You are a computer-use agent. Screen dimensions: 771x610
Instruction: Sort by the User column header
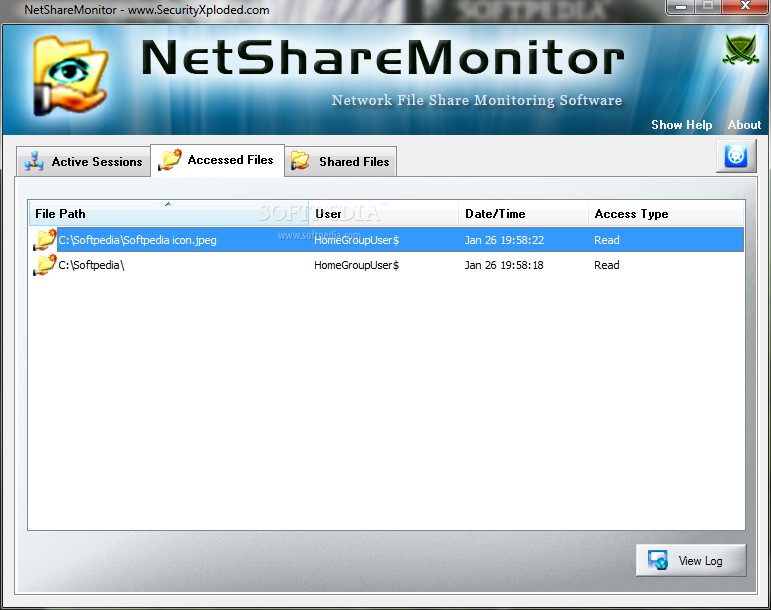point(384,213)
